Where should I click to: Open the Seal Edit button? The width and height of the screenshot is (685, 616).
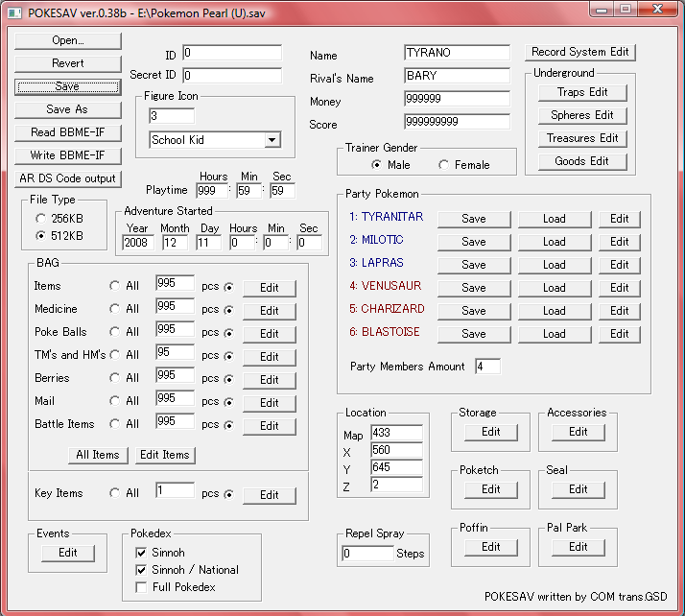578,489
